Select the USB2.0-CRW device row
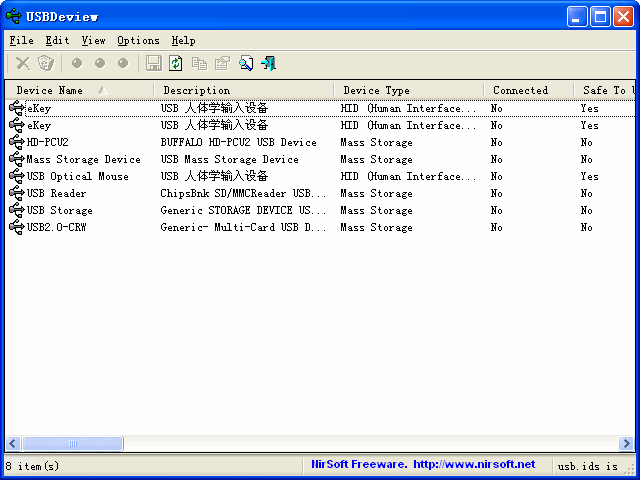 pyautogui.click(x=57, y=227)
